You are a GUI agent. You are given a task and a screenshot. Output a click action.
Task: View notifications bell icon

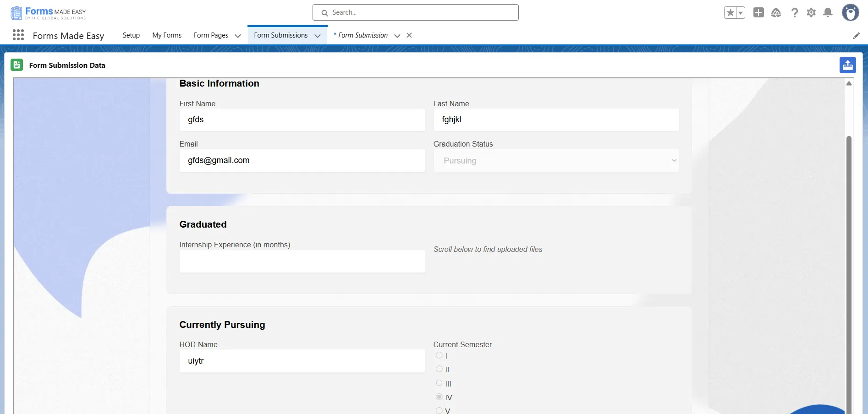(828, 13)
